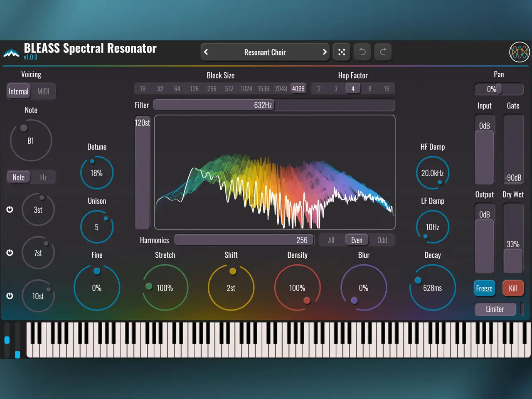Click the Harmonics 256 slider
Image resolution: width=532 pixels, height=399 pixels.
point(245,240)
